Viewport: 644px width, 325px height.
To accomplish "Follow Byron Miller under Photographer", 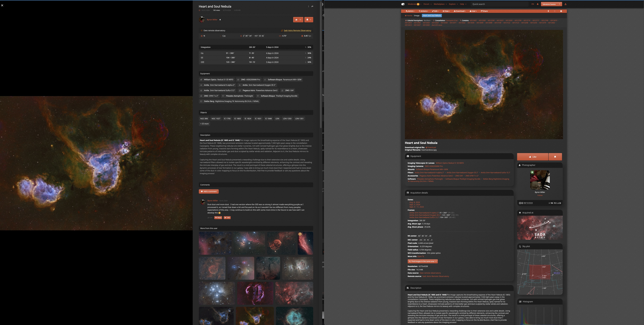I will [x=540, y=195].
